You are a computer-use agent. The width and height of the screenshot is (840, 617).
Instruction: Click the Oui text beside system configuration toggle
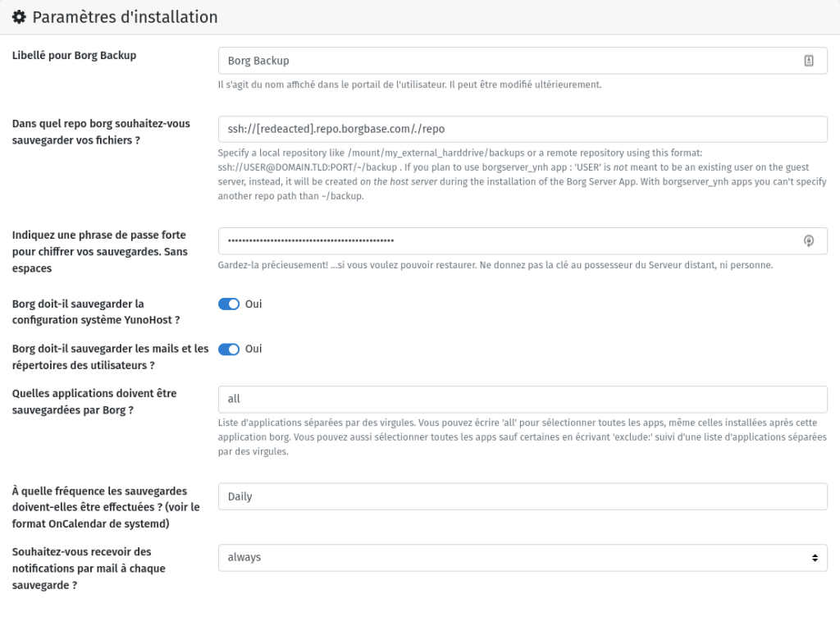click(x=253, y=304)
